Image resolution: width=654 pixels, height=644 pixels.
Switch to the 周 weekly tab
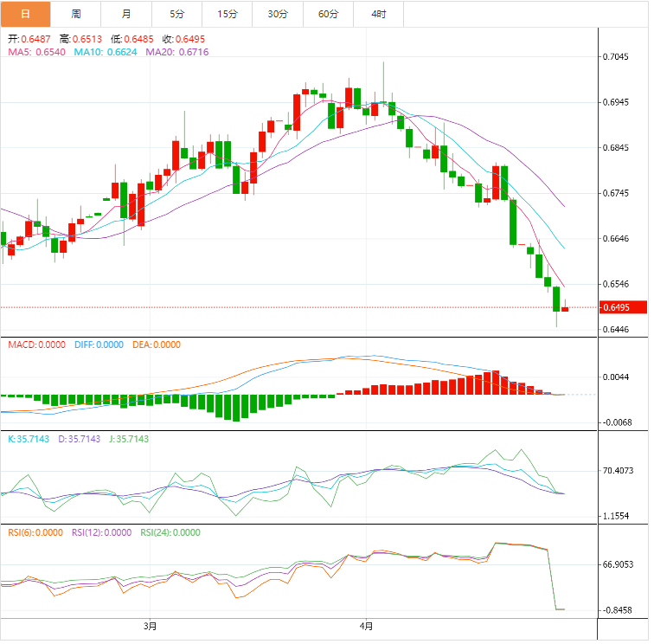click(76, 14)
